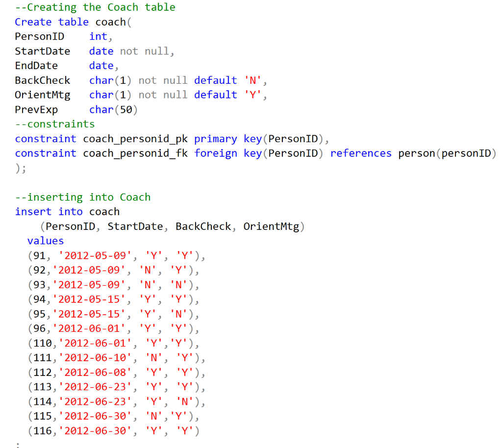Click the 'references person(personID)' clause

(415, 153)
